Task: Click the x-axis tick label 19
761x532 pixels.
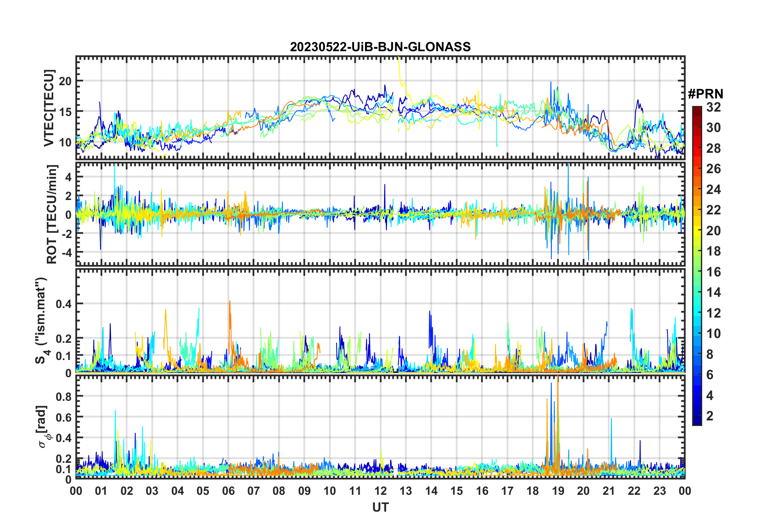Action: (x=558, y=491)
